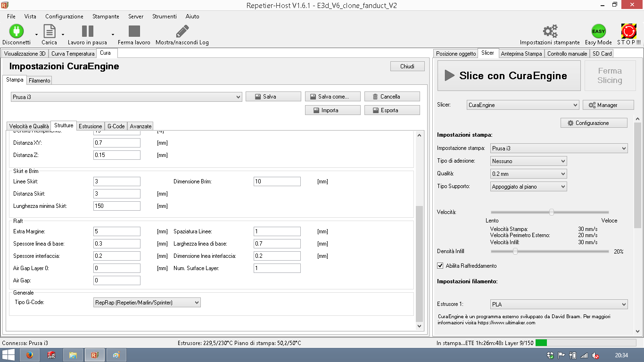Click the green Easy Mode icon
Viewport: 644px width, 362px height.
click(598, 31)
